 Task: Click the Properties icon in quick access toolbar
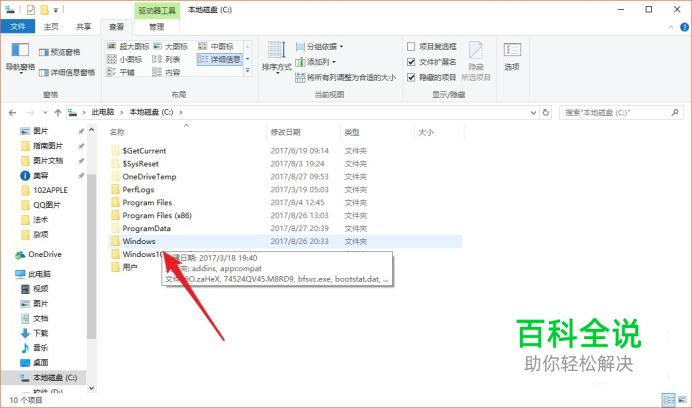tap(30, 9)
